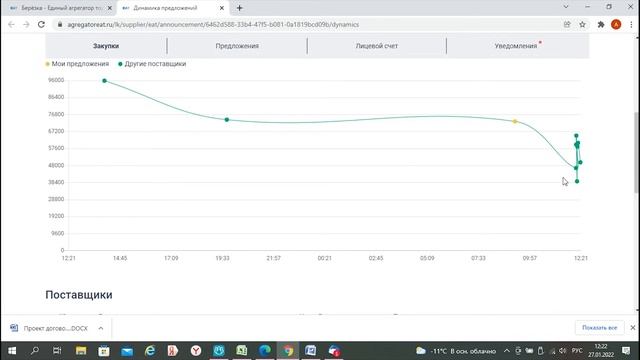Close the Динамика предложений tab
This screenshot has width=640, height=360.
222,8
